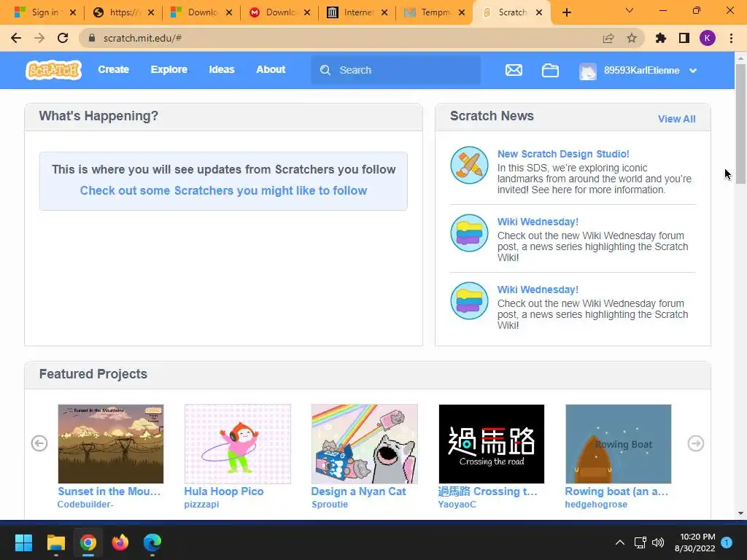Click the second Wiki Wednesday news icon
The width and height of the screenshot is (747, 560).
coord(469,301)
